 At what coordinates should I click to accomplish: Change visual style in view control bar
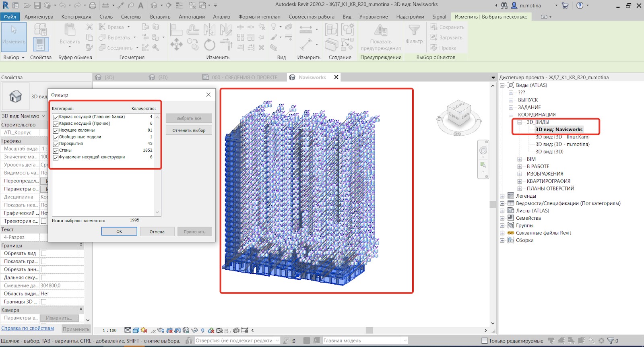[x=136, y=330]
